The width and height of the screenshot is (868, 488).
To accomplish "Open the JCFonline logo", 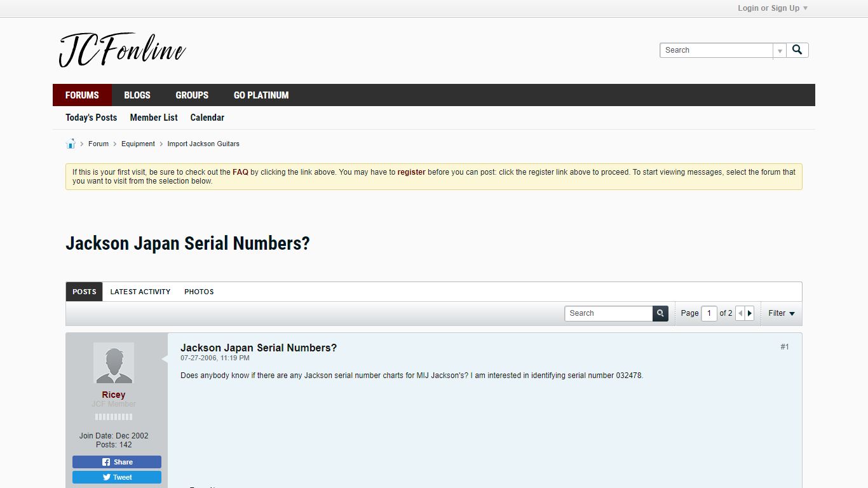I will pyautogui.click(x=123, y=50).
